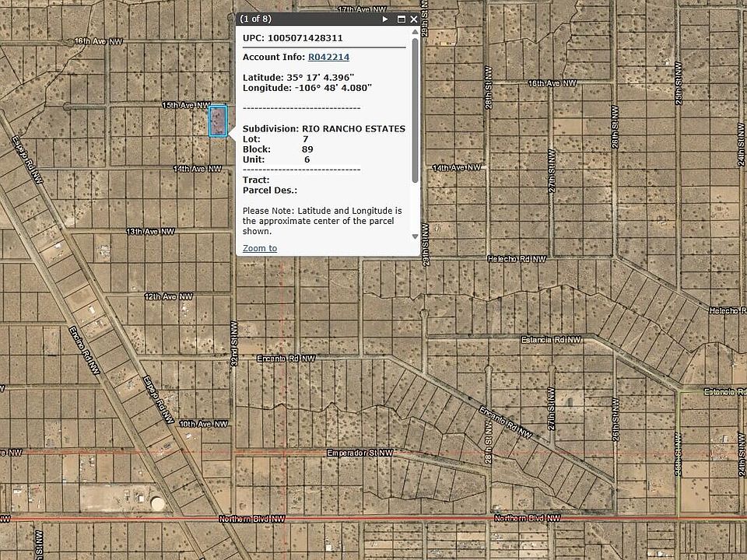Click the 12th Ave NW street label

[167, 296]
